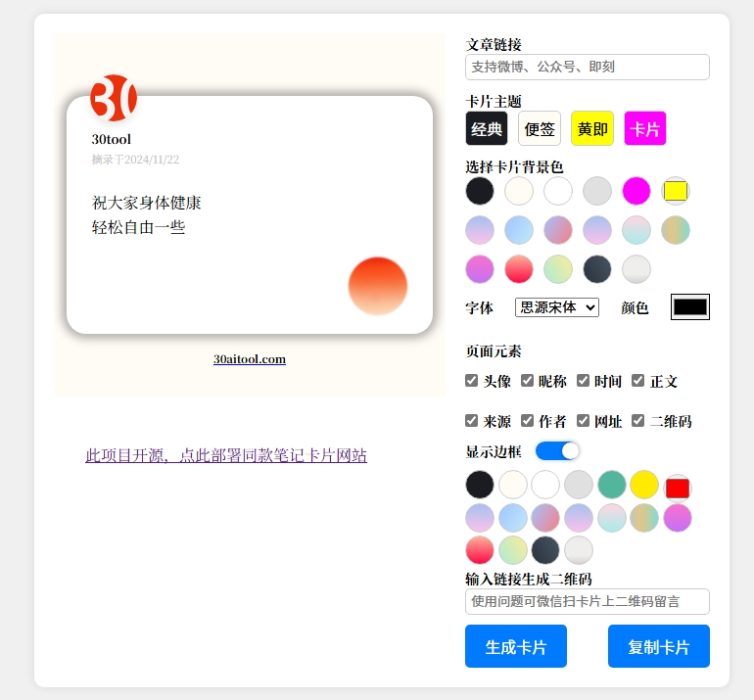Viewport: 754px width, 700px height.
Task: Choose solid gray border color swatch
Action: [579, 485]
